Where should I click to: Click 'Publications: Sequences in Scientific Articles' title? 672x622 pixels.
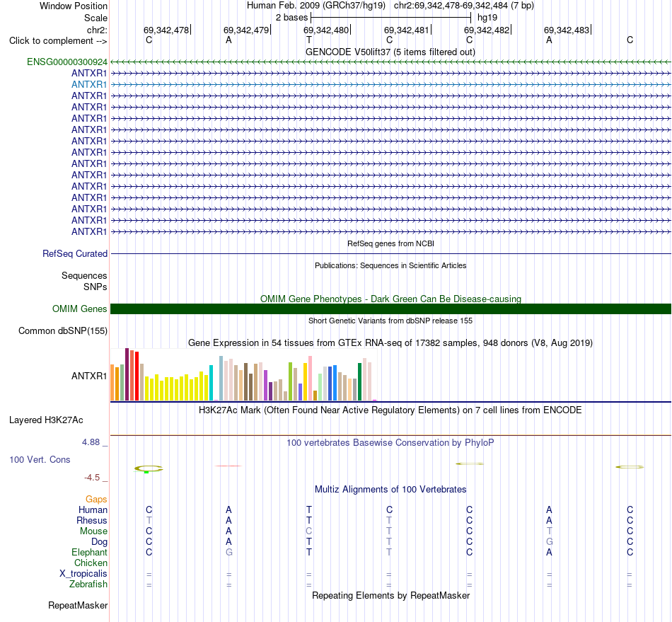click(x=390, y=265)
